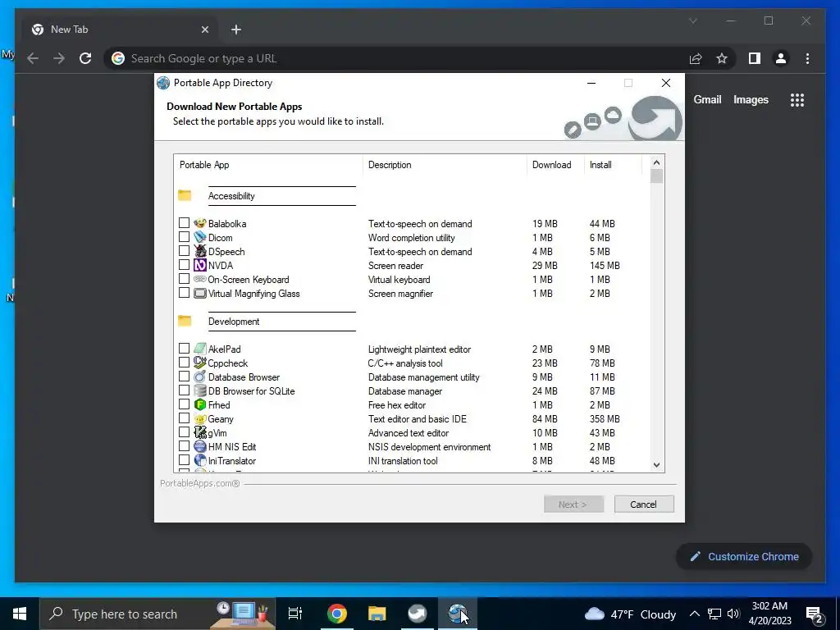Click the AkelPad app icon
The width and height of the screenshot is (840, 630).
200,349
